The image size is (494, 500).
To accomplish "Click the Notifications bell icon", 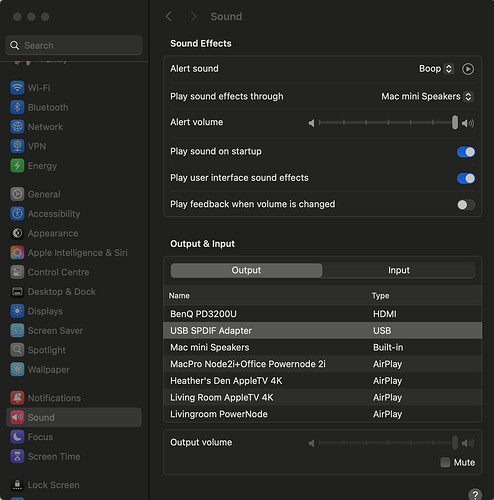I will point(17,398).
